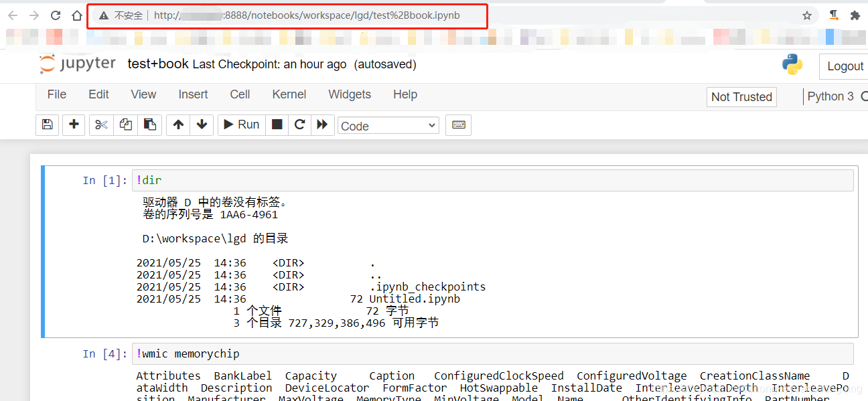Copy the selected cell
The width and height of the screenshot is (868, 401).
click(125, 125)
